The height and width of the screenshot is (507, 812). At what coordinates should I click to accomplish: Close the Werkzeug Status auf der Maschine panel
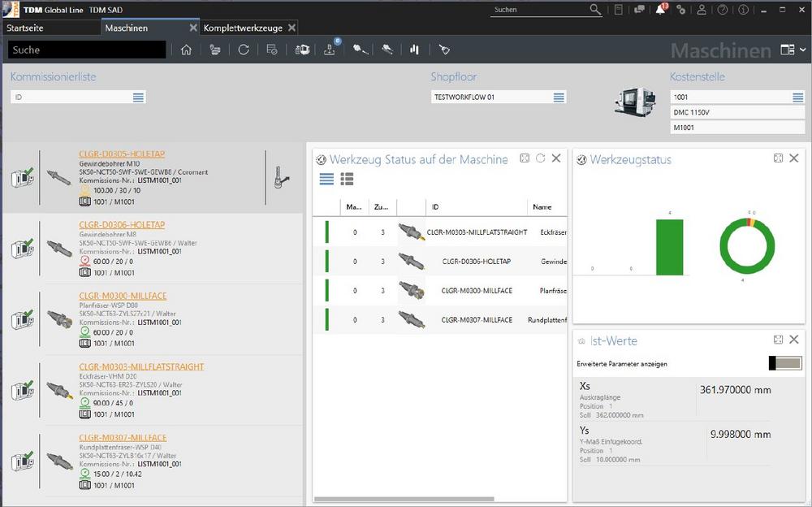pyautogui.click(x=556, y=158)
